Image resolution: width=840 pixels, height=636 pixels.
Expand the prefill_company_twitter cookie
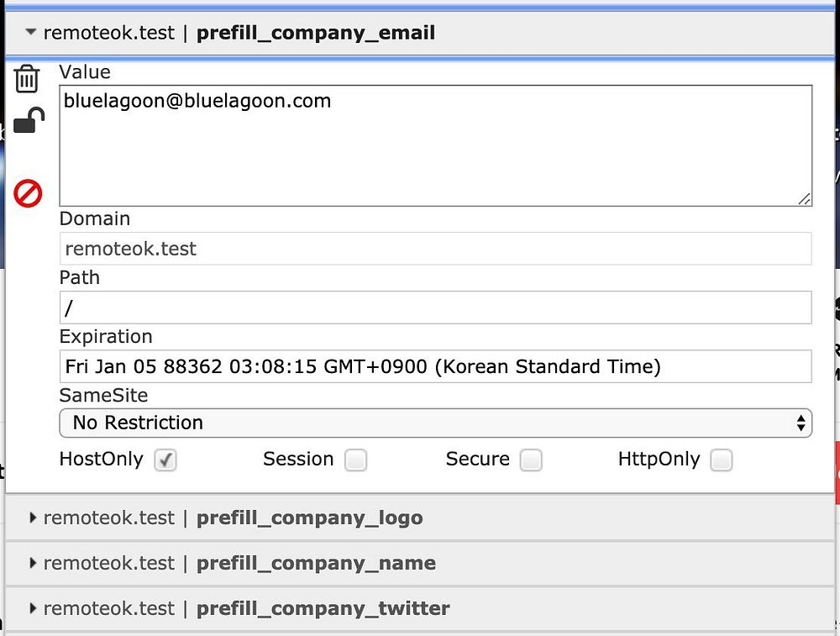coord(32,608)
